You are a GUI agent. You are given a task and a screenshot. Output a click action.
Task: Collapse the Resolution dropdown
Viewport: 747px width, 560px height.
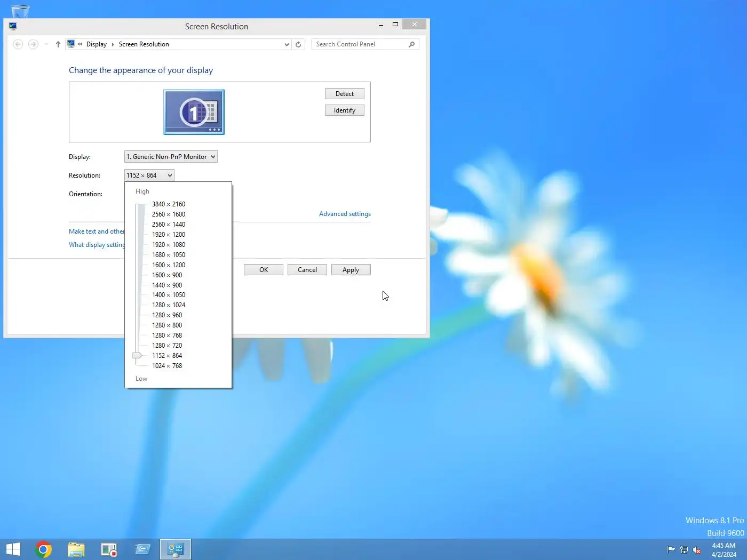pos(149,175)
